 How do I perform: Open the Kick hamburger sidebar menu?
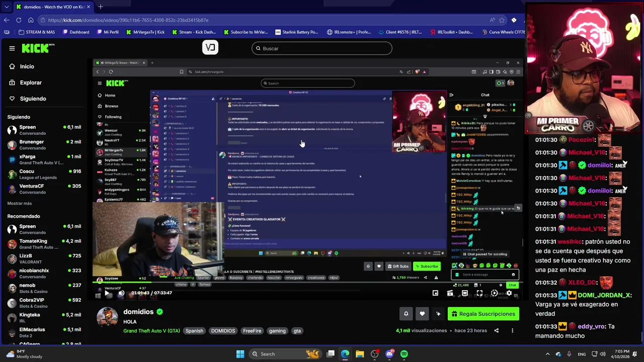pyautogui.click(x=12, y=48)
